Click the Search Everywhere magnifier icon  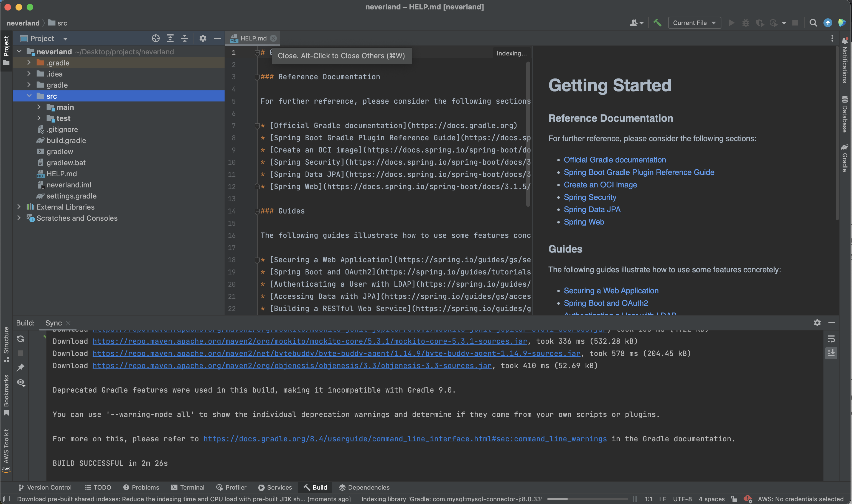[x=813, y=23]
